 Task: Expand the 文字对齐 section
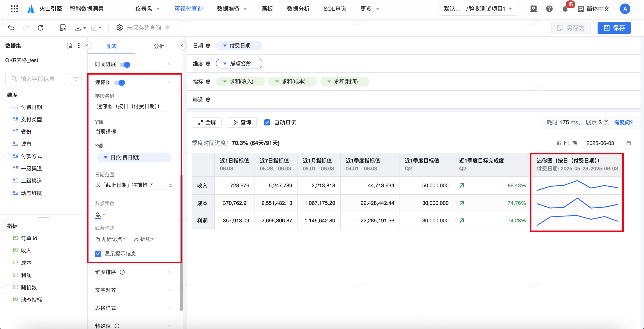134,290
